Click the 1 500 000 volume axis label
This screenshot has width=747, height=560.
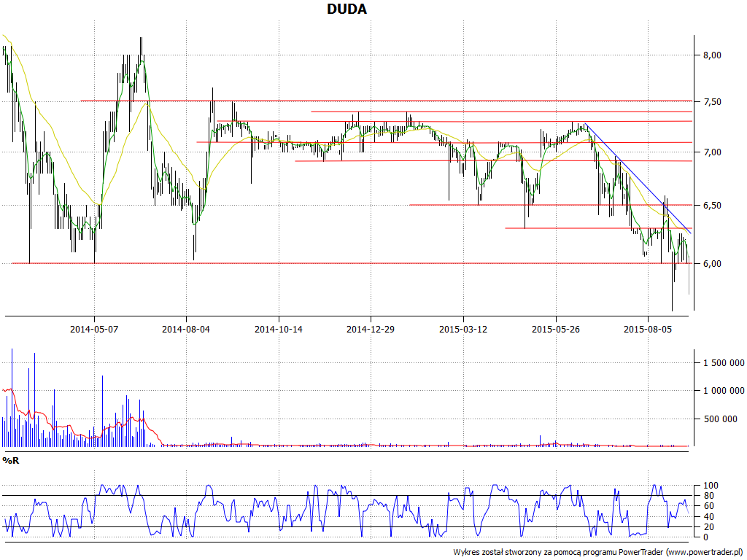[724, 363]
